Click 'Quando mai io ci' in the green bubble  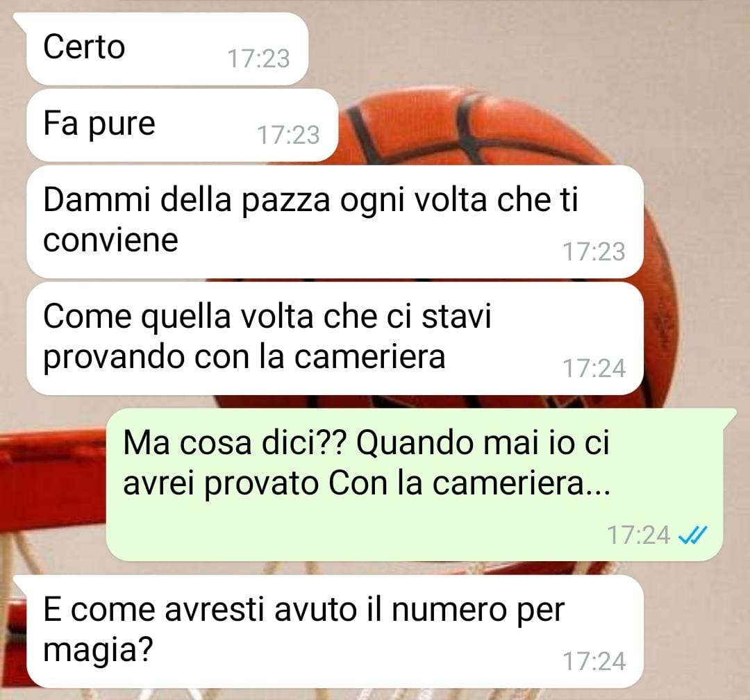tap(483, 444)
